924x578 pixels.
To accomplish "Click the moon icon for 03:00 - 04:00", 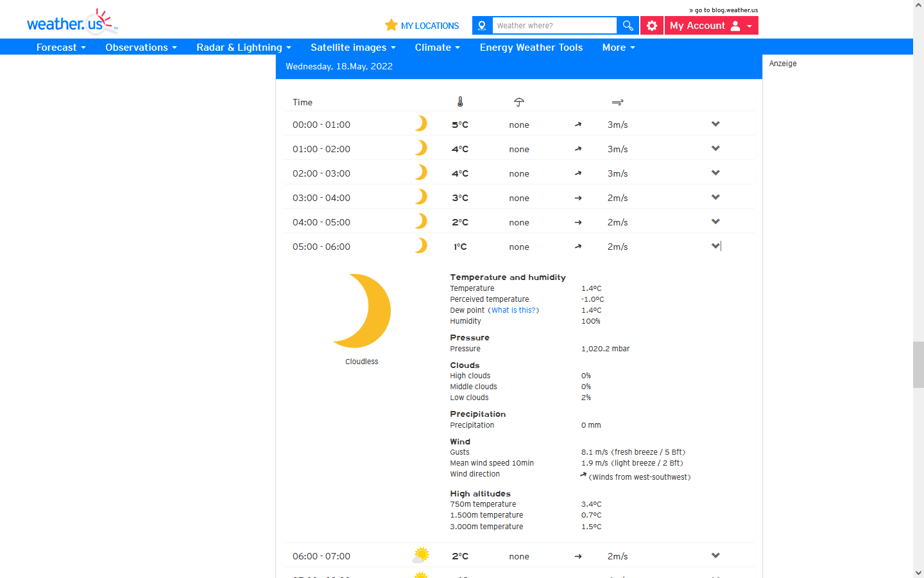I will click(x=420, y=197).
